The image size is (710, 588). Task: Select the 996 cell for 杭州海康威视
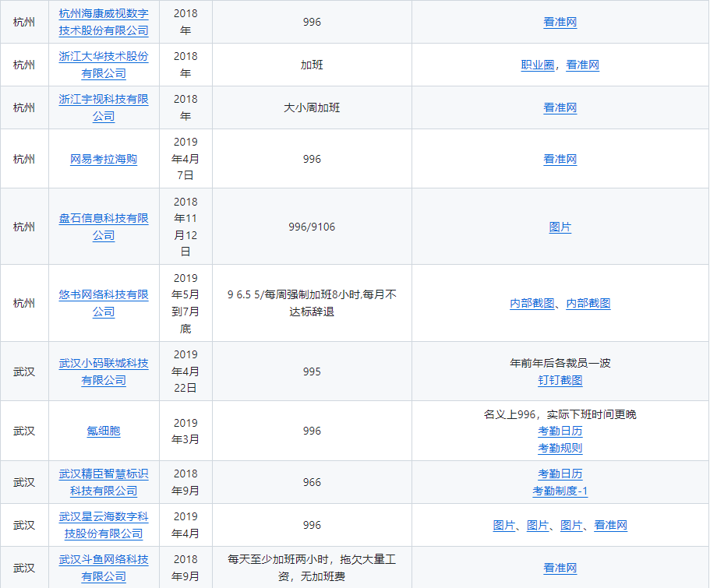[x=312, y=22]
